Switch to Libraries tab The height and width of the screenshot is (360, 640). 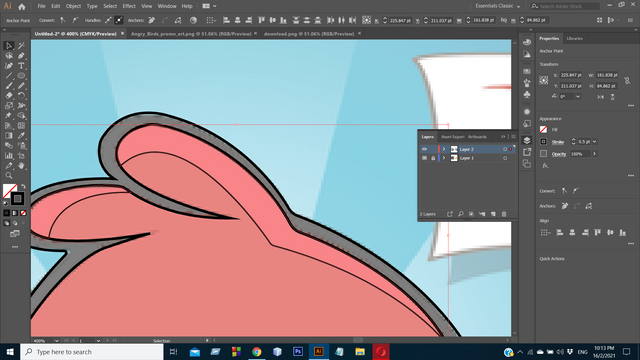(x=574, y=38)
